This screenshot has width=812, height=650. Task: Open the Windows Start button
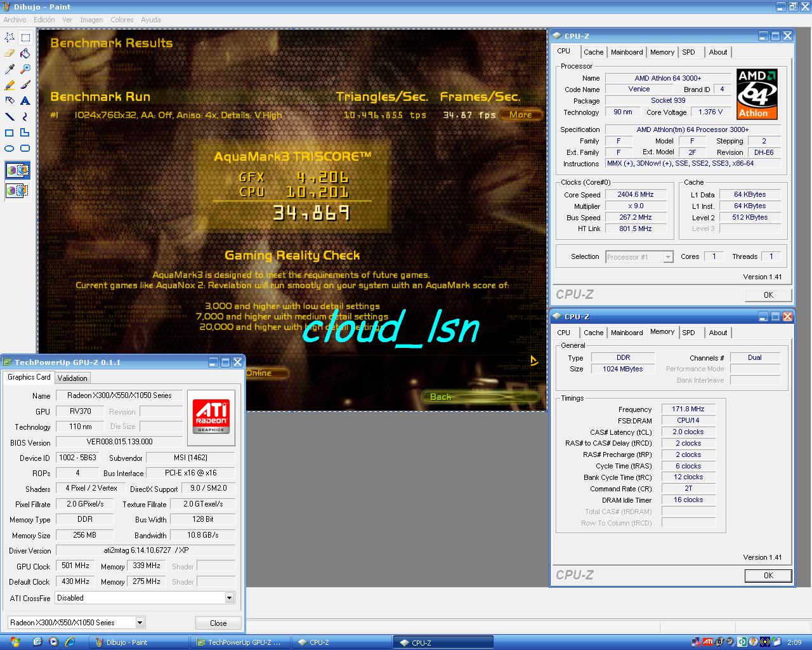click(x=14, y=642)
